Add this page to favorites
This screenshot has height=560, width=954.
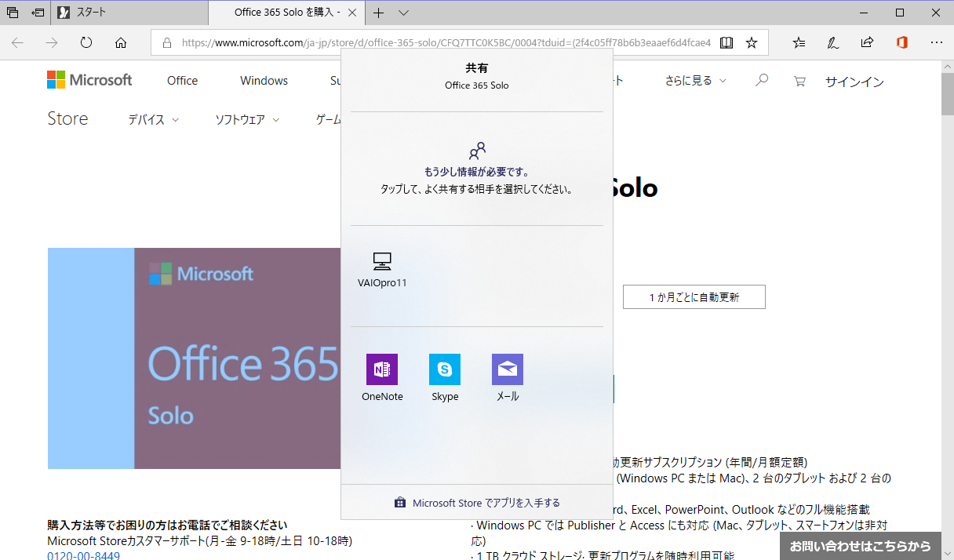tap(752, 43)
